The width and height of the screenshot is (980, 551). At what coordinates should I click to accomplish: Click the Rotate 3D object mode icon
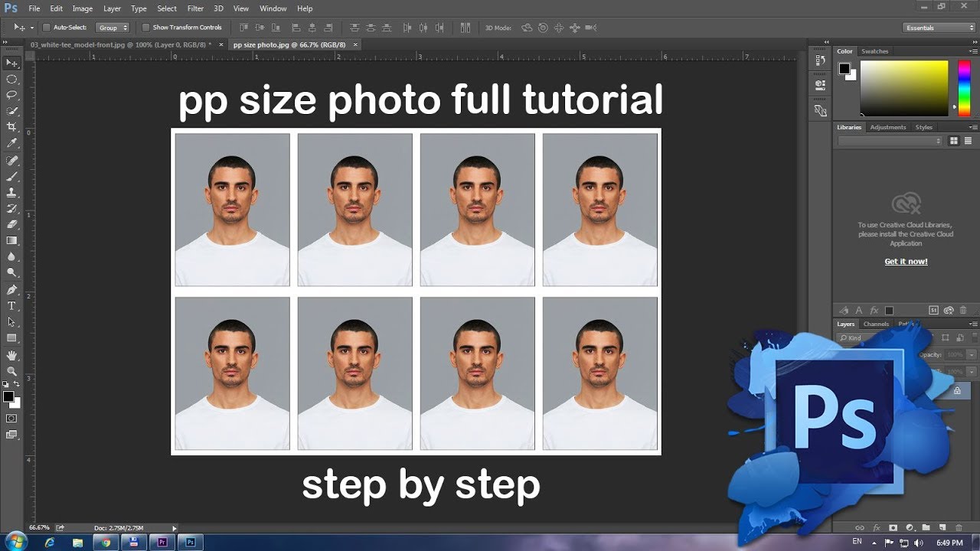point(527,28)
